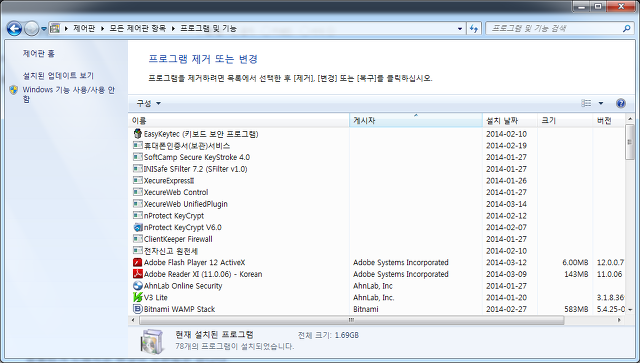Select XecureWeb UnifiedPlugin program name

186,204
